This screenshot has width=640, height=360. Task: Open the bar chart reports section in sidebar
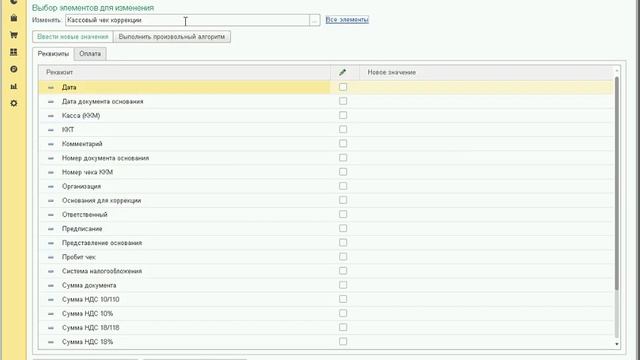pos(13,87)
